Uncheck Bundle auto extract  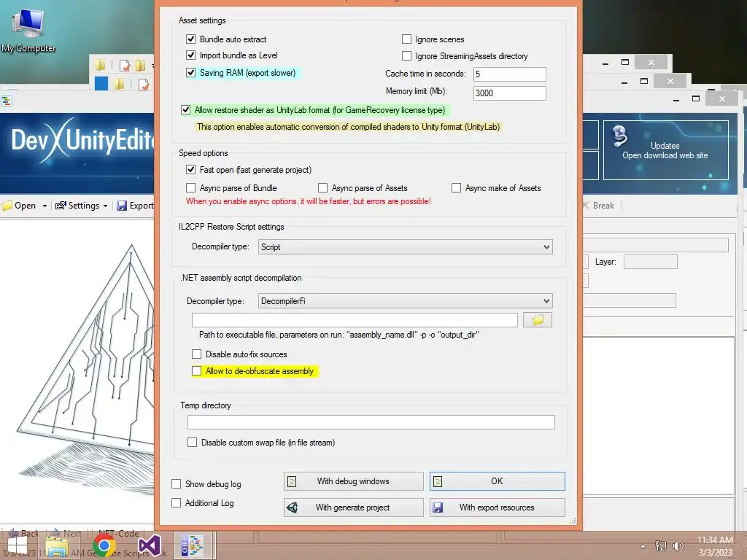191,39
